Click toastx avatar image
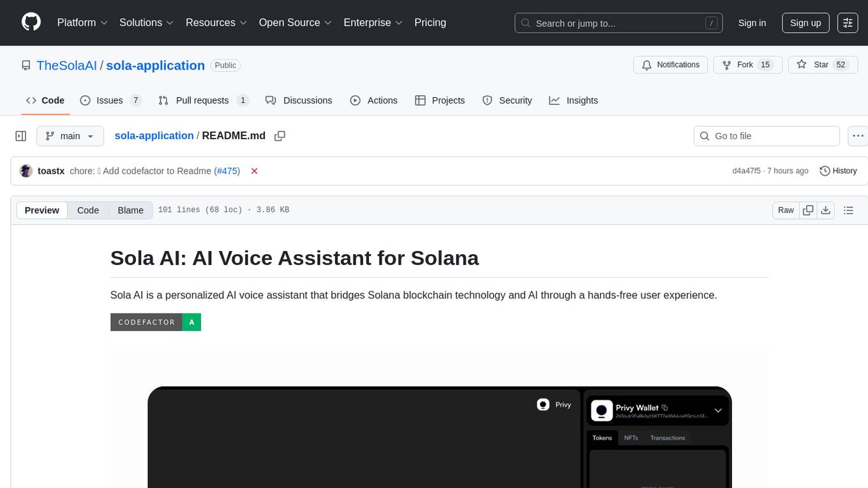 (26, 171)
